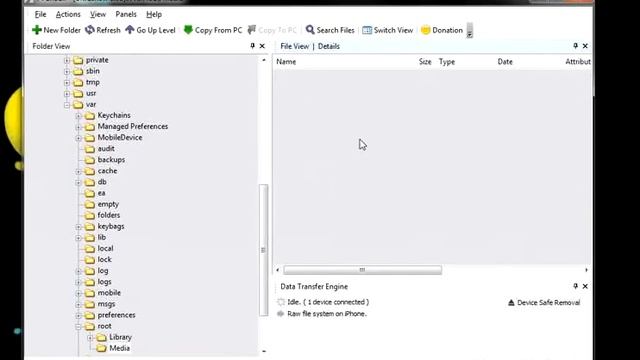Expand the private folder
Image resolution: width=640 pixels, height=360 pixels.
point(67,60)
